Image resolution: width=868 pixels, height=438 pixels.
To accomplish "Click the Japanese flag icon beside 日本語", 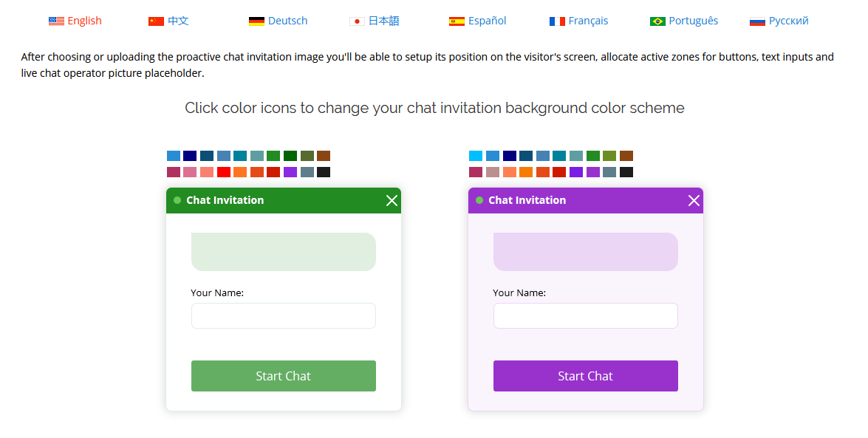I will coord(356,21).
